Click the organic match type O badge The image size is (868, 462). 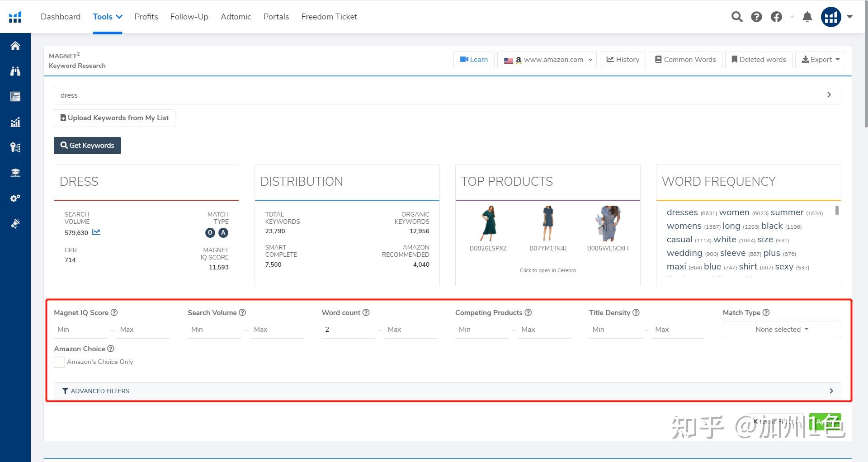click(210, 233)
